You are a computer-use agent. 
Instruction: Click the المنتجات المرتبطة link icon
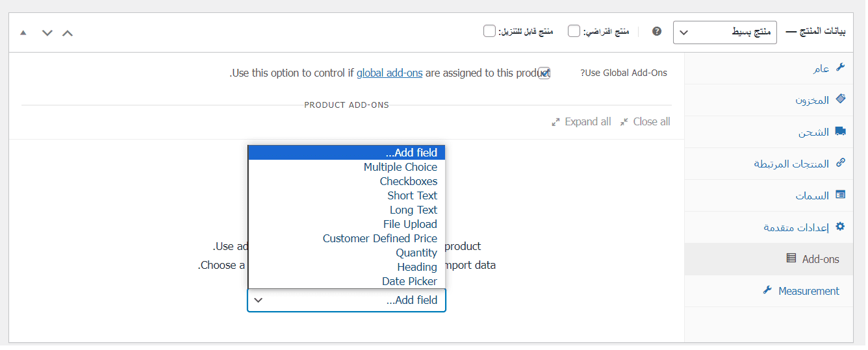tap(840, 163)
